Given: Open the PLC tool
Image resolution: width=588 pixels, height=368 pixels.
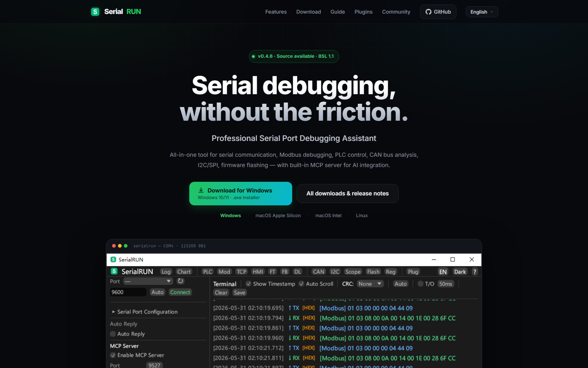Looking at the screenshot, I should click(208, 272).
